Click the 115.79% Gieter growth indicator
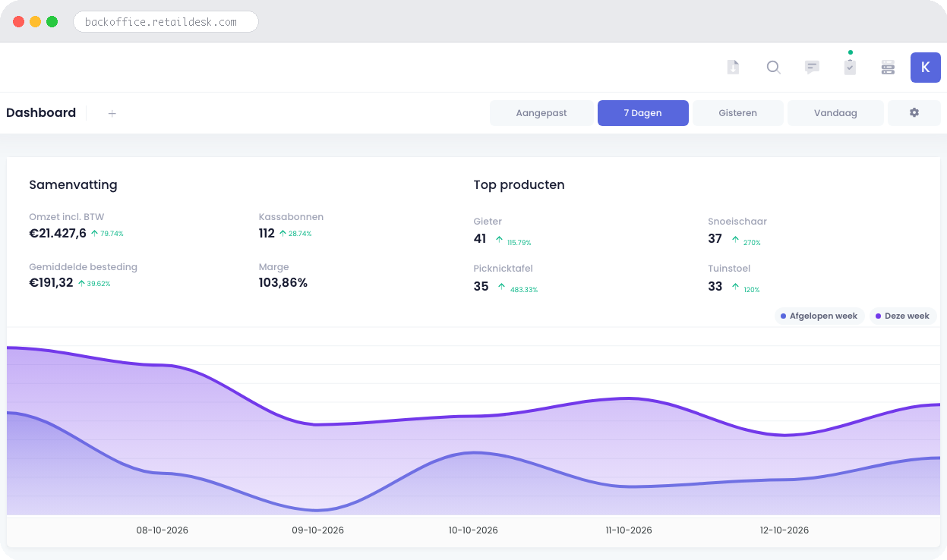The width and height of the screenshot is (947, 560). tap(513, 242)
